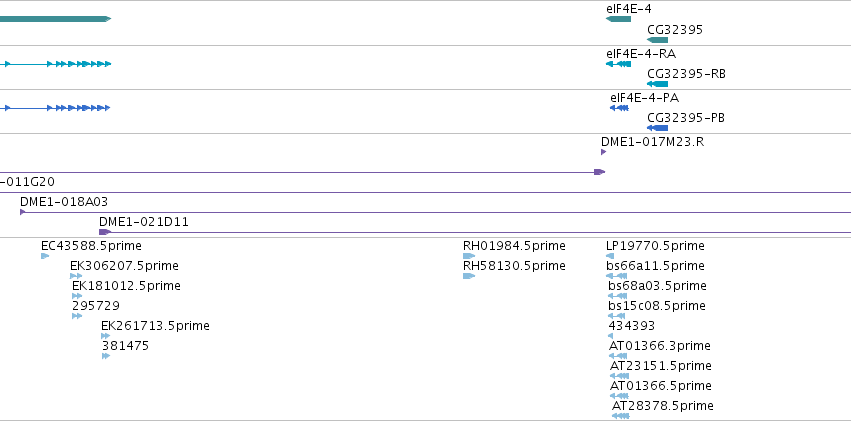
Task: Click the bs68a03.5prime EST glyph
Action: [x=618, y=296]
